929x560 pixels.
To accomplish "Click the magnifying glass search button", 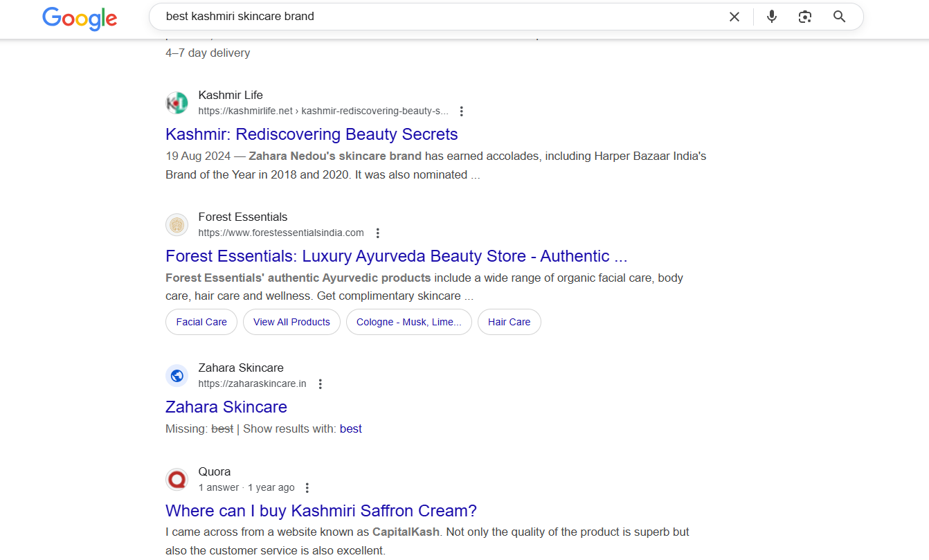I will tap(839, 17).
